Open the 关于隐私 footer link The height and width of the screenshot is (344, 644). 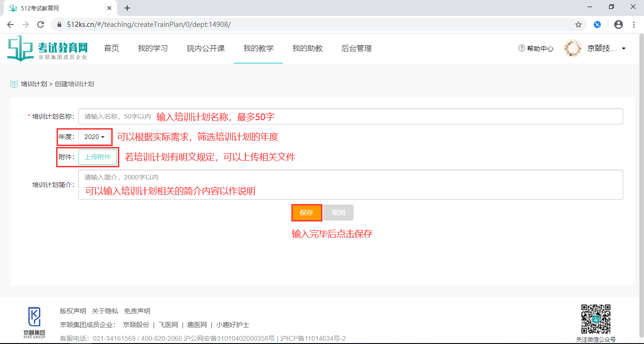coord(105,311)
